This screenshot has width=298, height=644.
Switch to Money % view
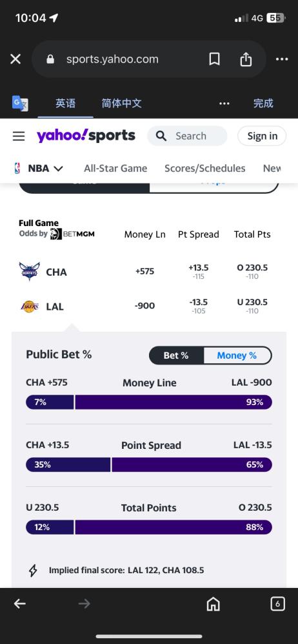click(x=237, y=355)
